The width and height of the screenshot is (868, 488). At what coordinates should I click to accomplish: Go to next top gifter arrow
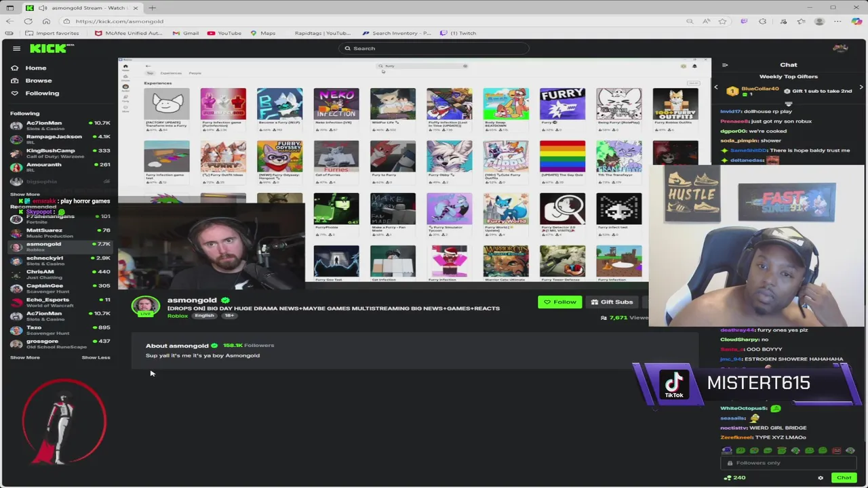[x=861, y=87]
